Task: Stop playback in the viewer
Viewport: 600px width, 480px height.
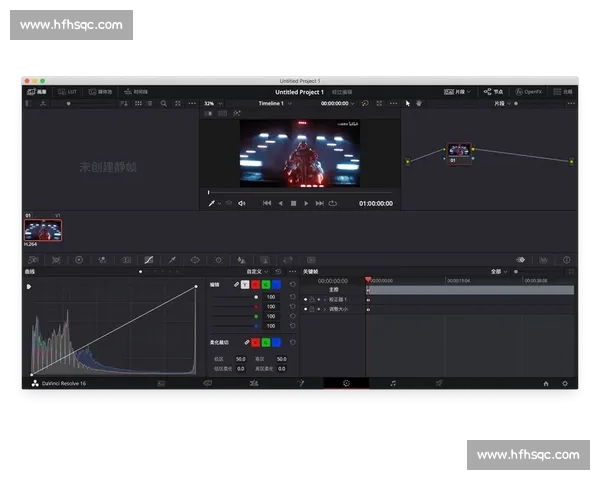Action: click(x=293, y=203)
